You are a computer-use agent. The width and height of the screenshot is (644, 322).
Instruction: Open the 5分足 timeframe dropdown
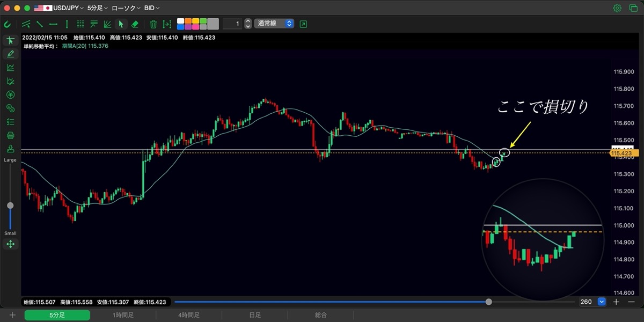tap(97, 8)
